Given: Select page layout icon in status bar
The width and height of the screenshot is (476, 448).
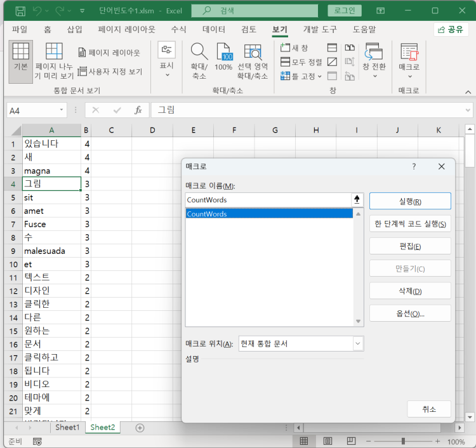Looking at the screenshot, I should coord(327,441).
